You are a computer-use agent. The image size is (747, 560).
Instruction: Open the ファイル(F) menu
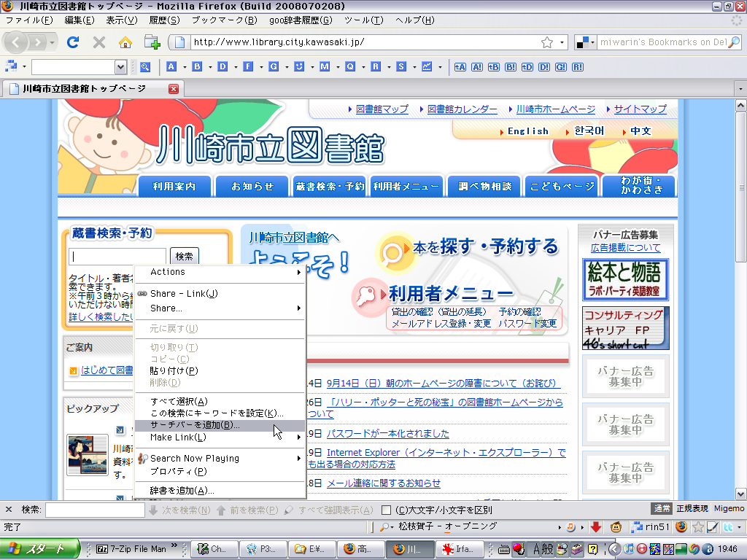(x=29, y=20)
